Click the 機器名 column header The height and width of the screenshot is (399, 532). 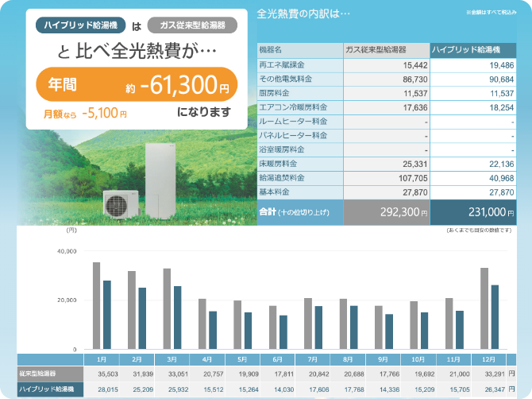coord(300,50)
